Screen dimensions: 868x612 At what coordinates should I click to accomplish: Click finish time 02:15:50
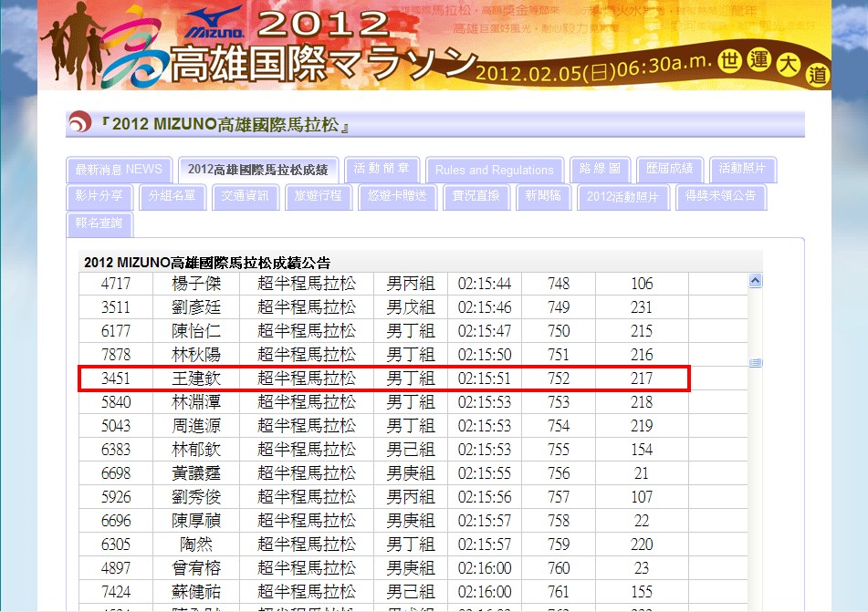click(x=485, y=355)
